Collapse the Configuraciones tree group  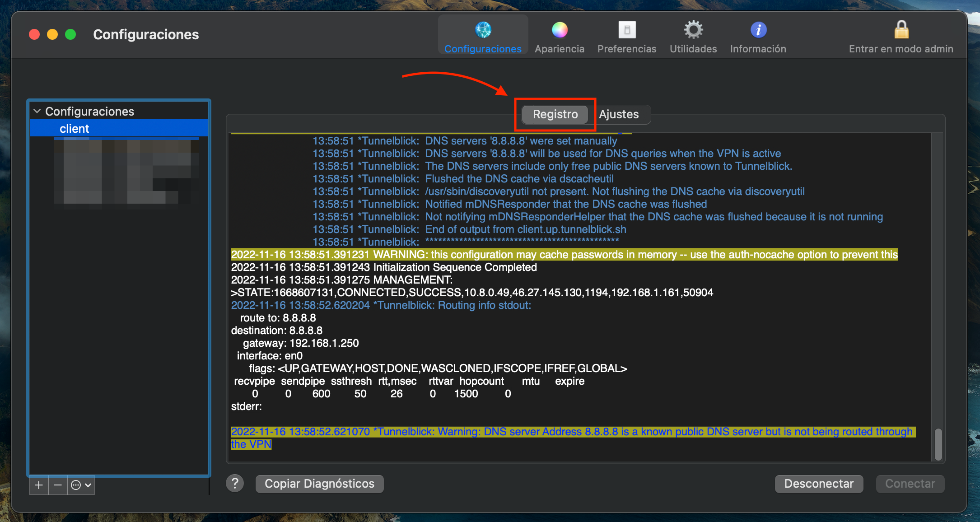point(37,111)
